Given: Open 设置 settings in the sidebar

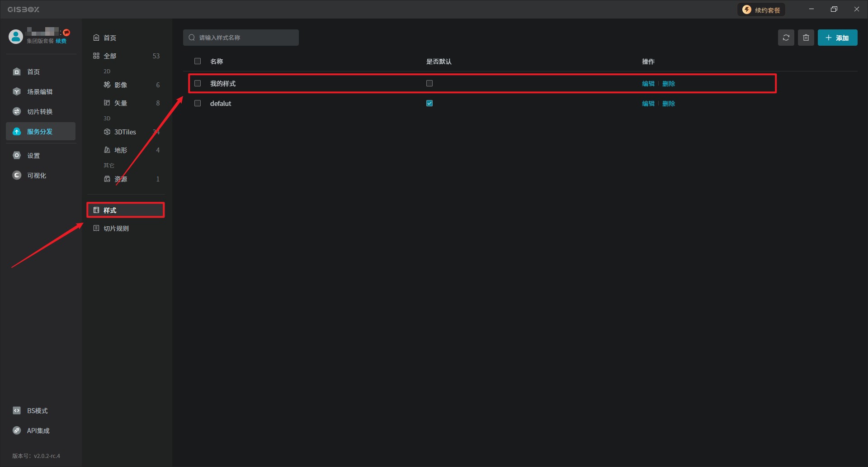Looking at the screenshot, I should tap(33, 156).
